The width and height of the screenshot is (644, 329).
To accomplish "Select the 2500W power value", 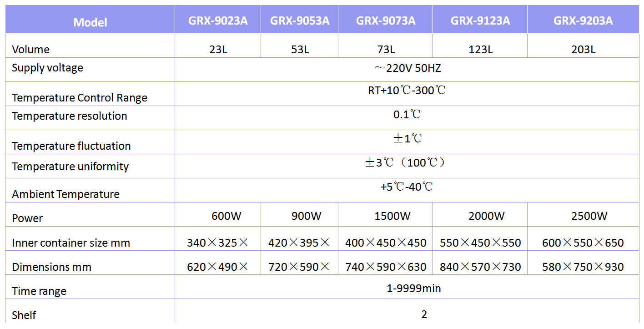I will point(589,216).
